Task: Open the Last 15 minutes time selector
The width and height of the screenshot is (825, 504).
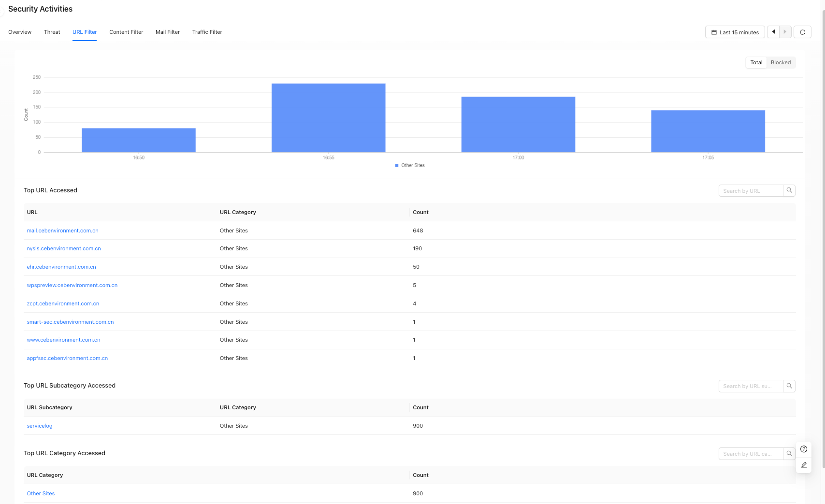Action: 735,32
